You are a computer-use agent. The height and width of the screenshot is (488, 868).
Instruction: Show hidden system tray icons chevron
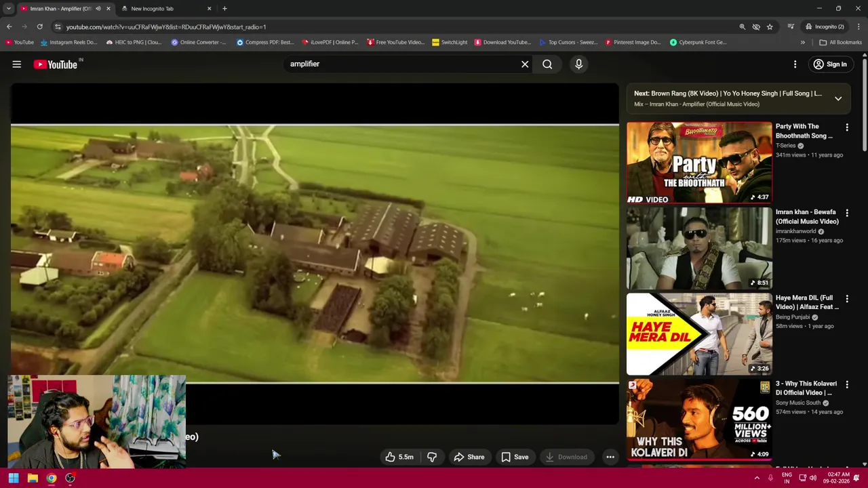point(757,478)
